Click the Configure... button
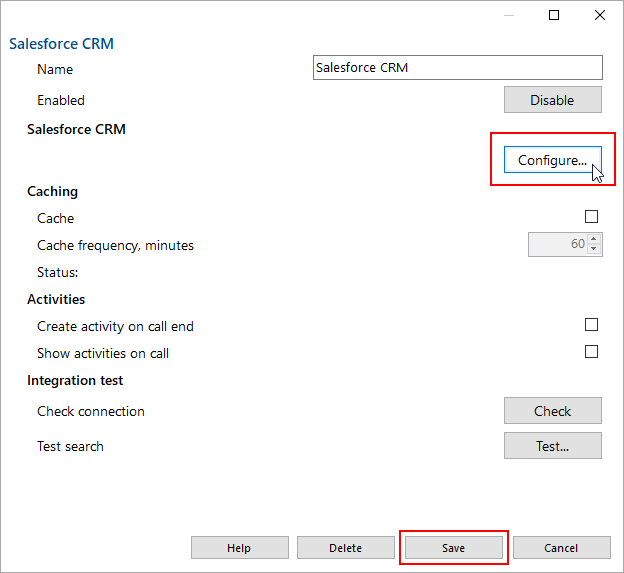Screen dimensions: 624x573 [552, 160]
